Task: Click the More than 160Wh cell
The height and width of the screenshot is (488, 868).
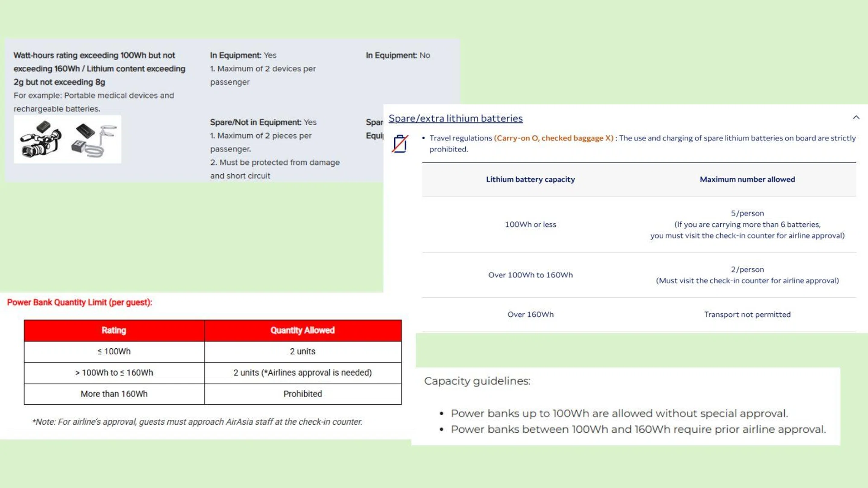Action: [114, 394]
